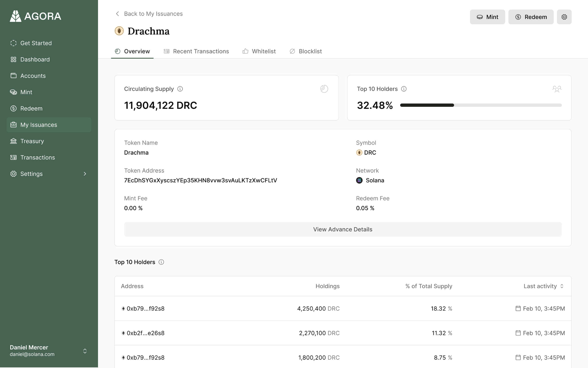Expand the Daniel Mercer account switcher
Image resolution: width=588 pixels, height=368 pixels.
click(85, 351)
